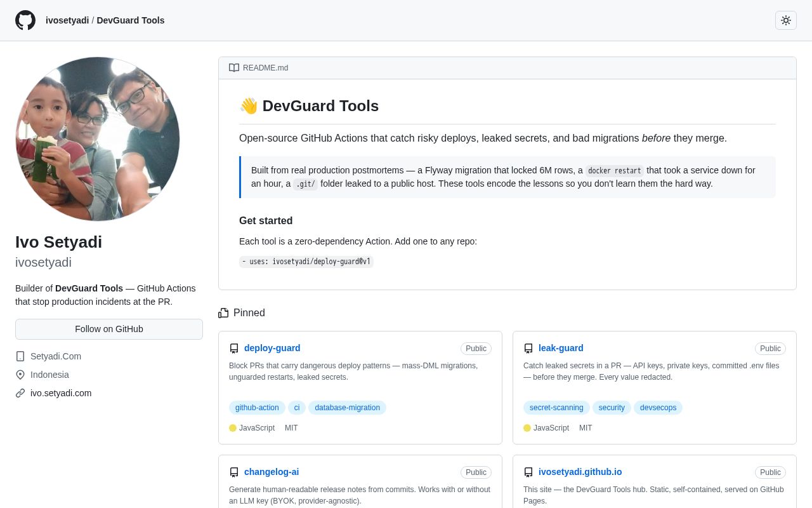Open the deploy-guard repository
The width and height of the screenshot is (812, 508).
point(272,348)
